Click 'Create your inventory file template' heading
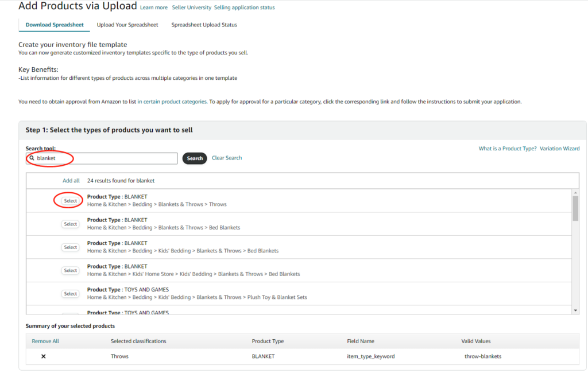The image size is (588, 373). point(73,45)
